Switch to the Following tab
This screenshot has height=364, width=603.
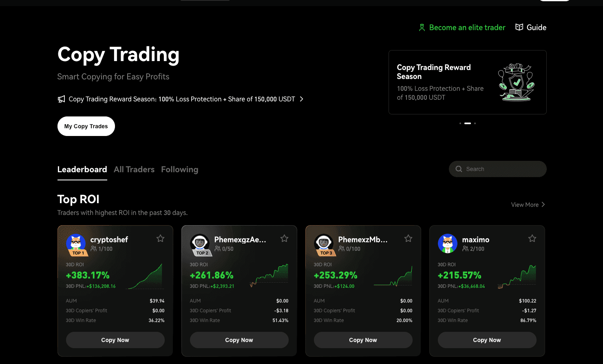(179, 169)
